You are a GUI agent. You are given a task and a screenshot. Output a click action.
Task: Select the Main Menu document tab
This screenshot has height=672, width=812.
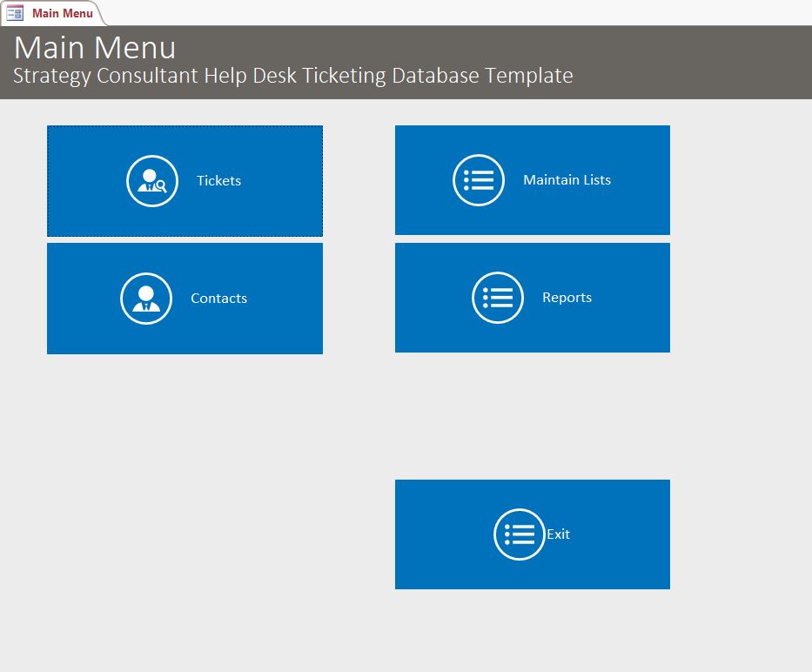click(54, 13)
